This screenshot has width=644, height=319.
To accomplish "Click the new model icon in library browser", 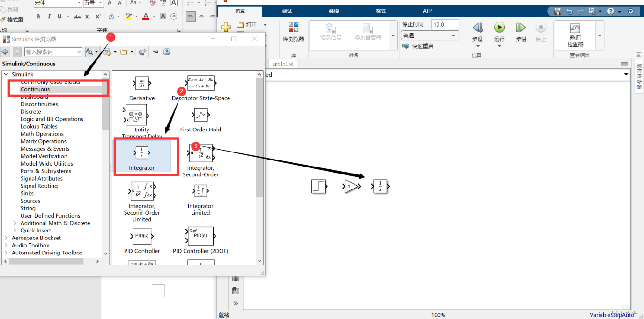I will coord(107,51).
